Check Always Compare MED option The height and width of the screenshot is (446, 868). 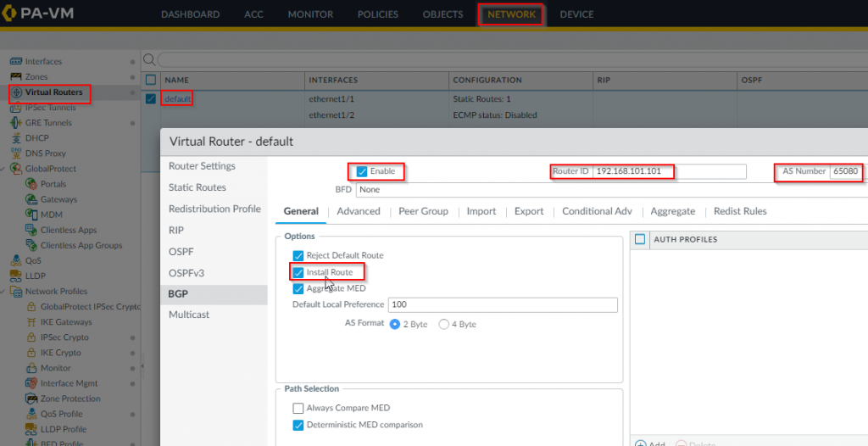(298, 409)
